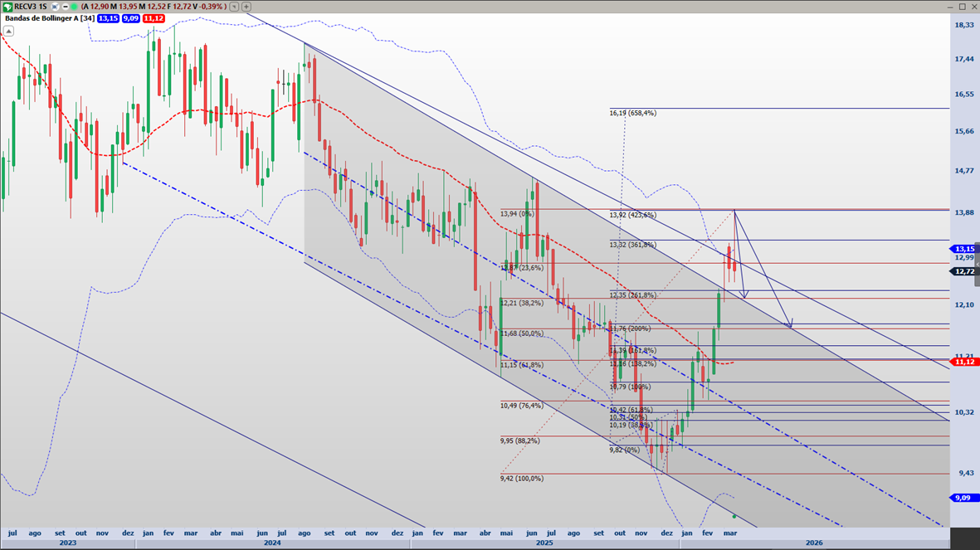980x550 pixels.
Task: Select the 2024 year label on timeline
Action: [272, 543]
